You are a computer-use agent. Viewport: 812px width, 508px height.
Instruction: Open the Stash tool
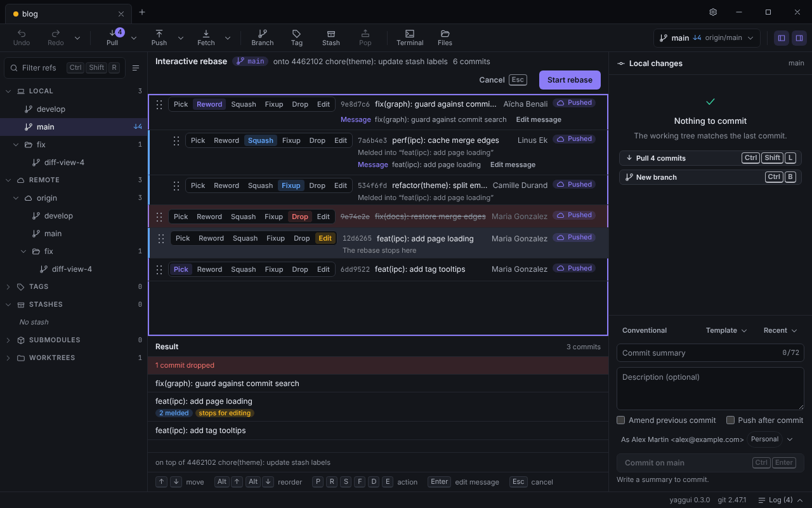pos(331,37)
